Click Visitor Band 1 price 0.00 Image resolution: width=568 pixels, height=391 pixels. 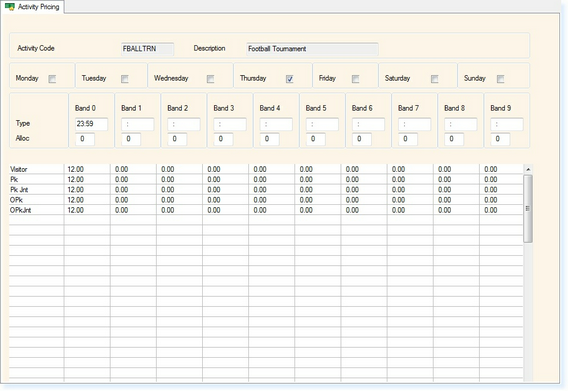pyautogui.click(x=121, y=169)
